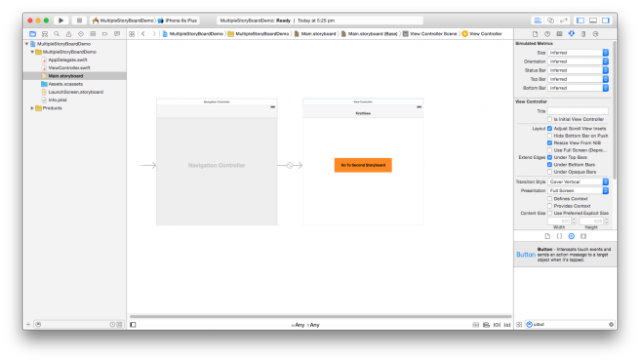Screen dimensions: 640x362
Task: Open the Top Bar dropdown
Action: tap(578, 79)
